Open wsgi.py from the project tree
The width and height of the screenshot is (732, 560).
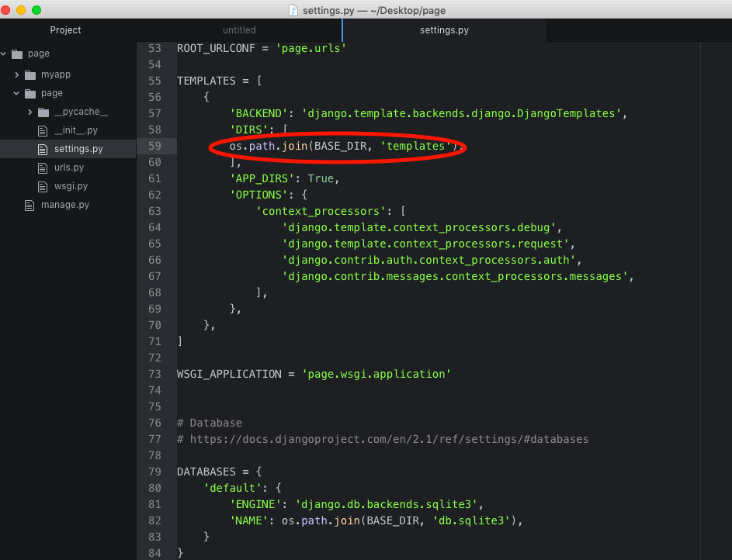click(x=71, y=186)
